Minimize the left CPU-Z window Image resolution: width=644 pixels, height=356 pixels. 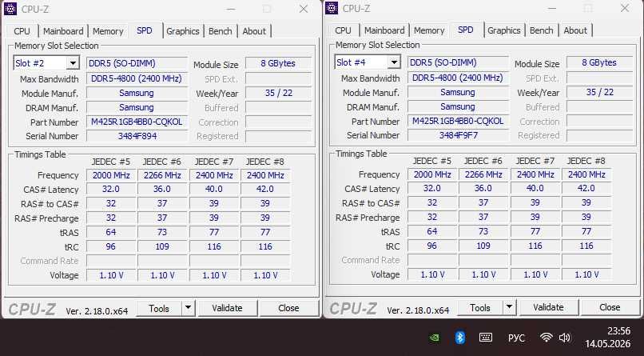pos(231,9)
